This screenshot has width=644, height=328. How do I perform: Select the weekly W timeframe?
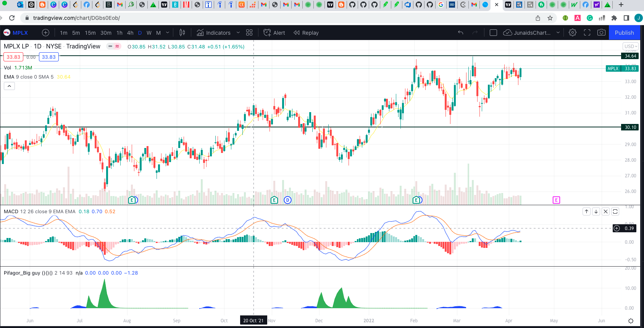point(149,33)
